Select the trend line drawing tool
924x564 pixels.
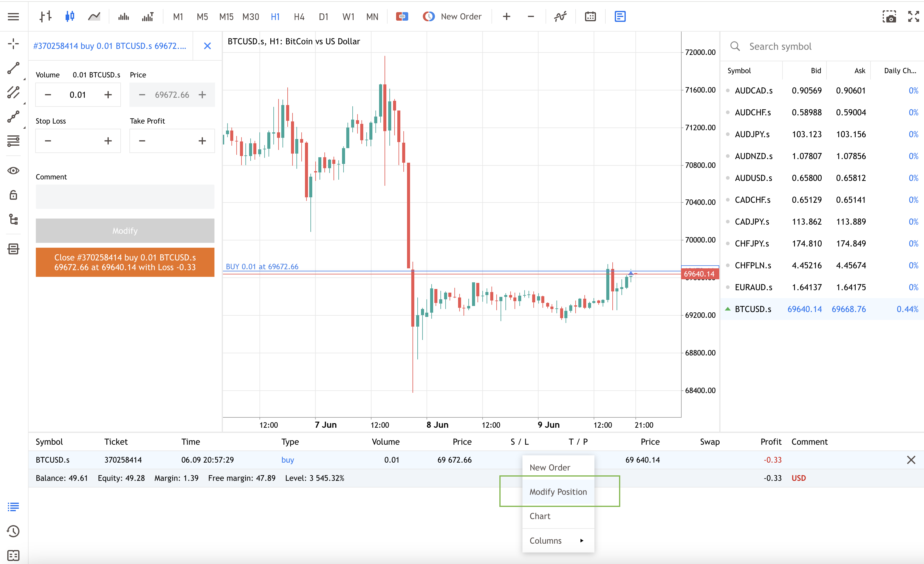[13, 68]
